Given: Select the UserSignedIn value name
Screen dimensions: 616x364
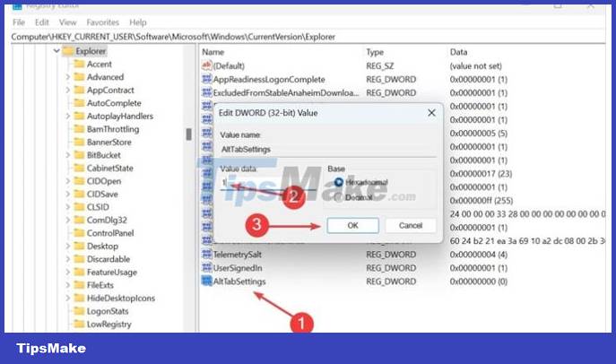Looking at the screenshot, I should [238, 268].
